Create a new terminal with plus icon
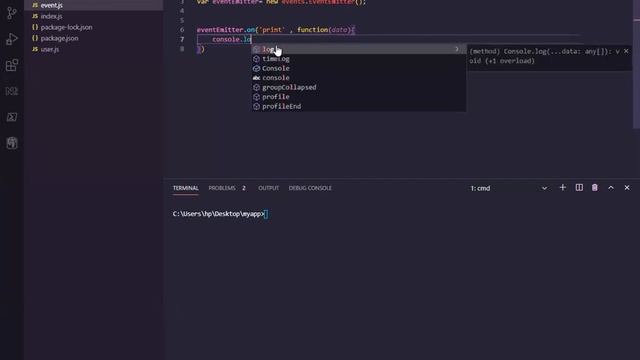 tap(562, 188)
